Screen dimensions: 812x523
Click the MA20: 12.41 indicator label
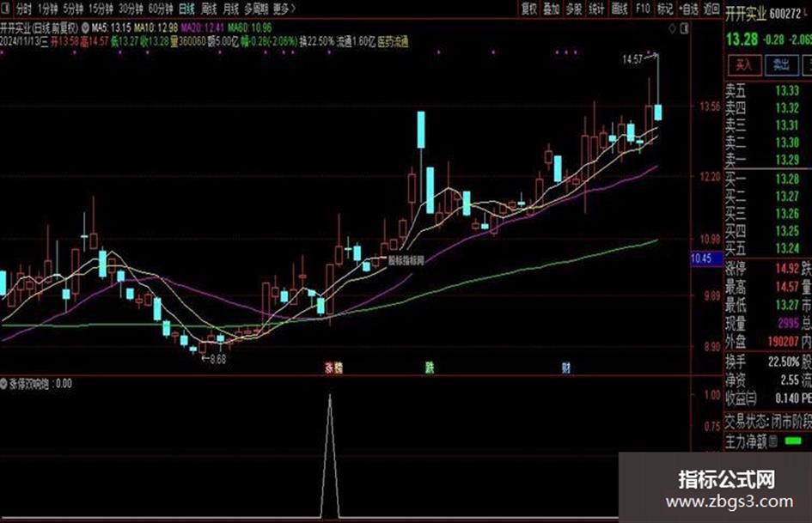point(203,27)
